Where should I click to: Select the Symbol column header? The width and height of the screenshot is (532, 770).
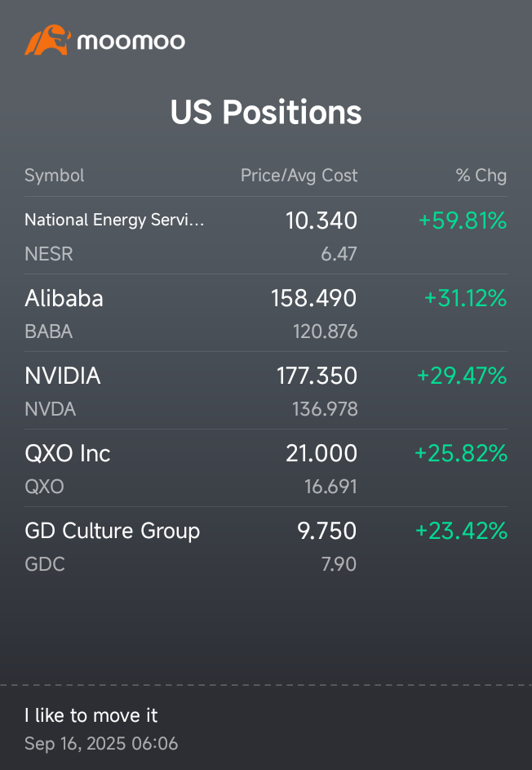tap(54, 176)
